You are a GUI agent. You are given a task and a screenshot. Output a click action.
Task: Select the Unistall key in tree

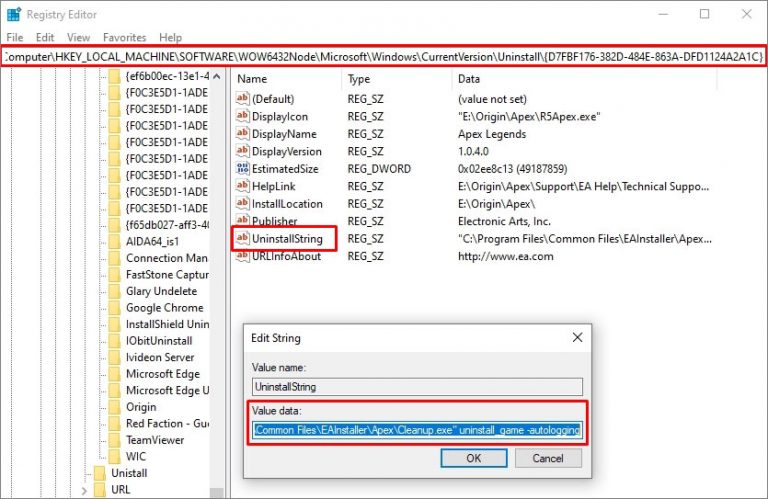pyautogui.click(x=129, y=473)
